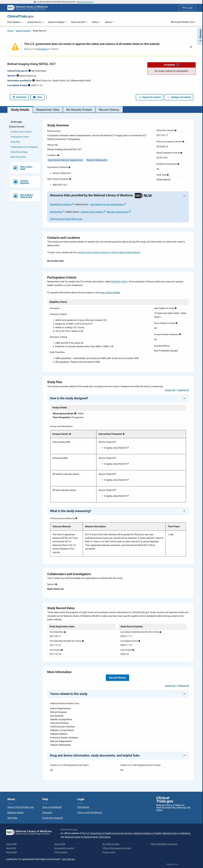
Task: Click the Common Questions question-mark icon
Action: point(16,182)
